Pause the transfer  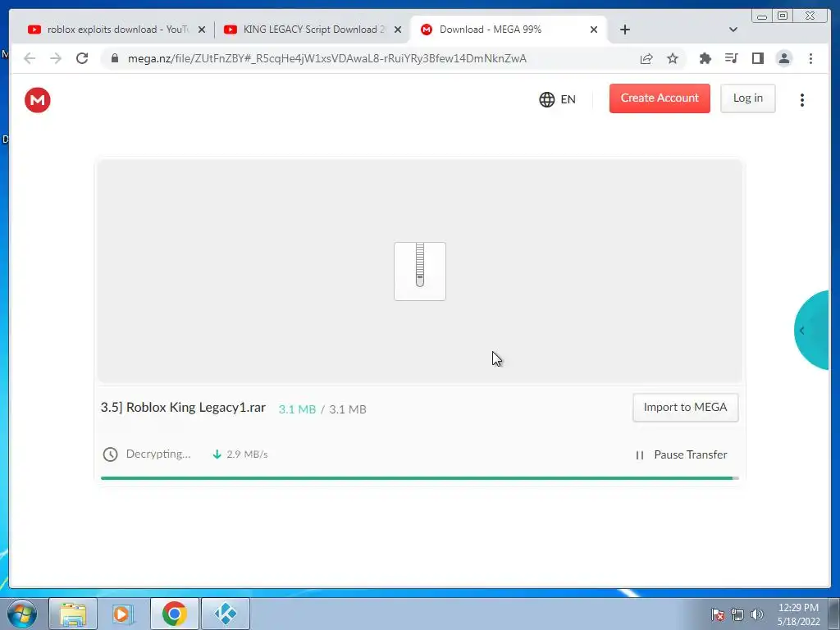[x=681, y=454]
